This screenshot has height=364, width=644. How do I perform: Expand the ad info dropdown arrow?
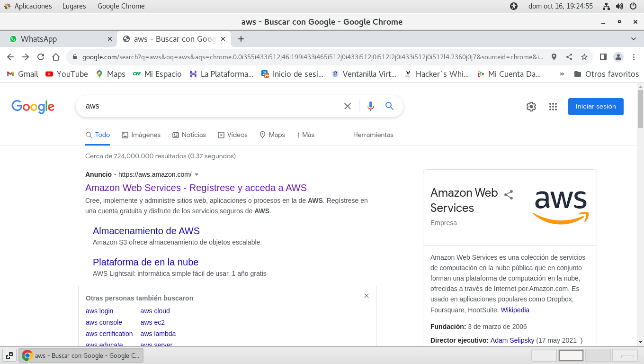[197, 174]
